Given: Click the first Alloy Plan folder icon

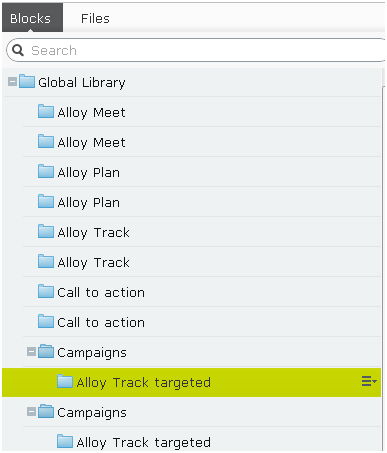Looking at the screenshot, I should pyautogui.click(x=46, y=172).
